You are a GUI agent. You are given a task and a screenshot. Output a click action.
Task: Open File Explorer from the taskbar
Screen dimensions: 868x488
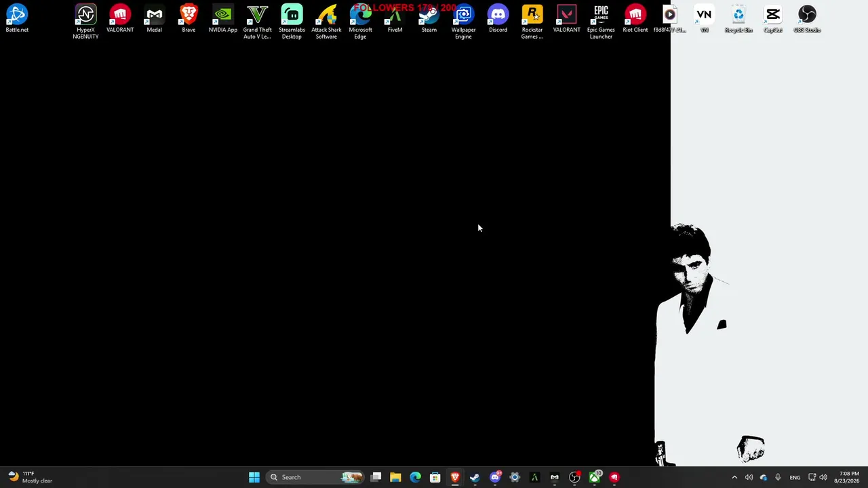point(395,477)
